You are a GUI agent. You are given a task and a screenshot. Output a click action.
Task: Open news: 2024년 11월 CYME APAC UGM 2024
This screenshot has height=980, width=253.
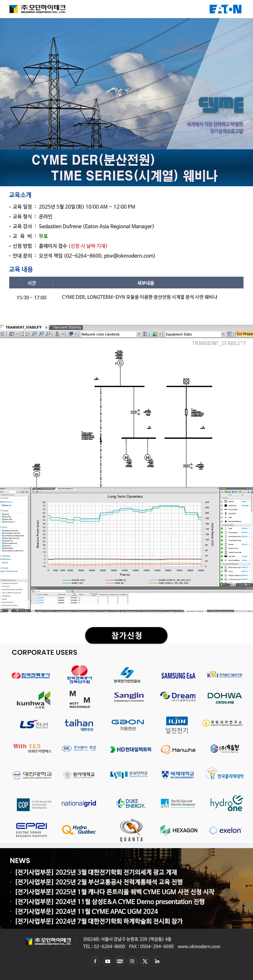pos(86,911)
